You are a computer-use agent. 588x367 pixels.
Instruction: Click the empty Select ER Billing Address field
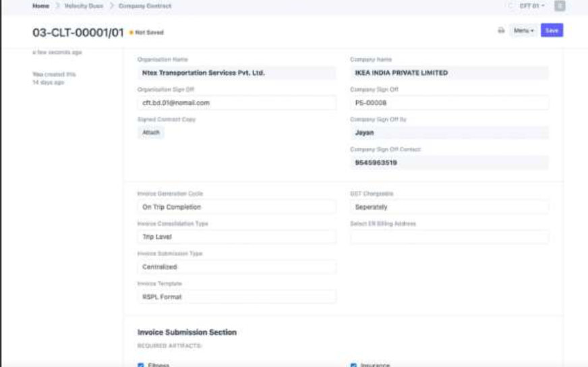pos(449,237)
